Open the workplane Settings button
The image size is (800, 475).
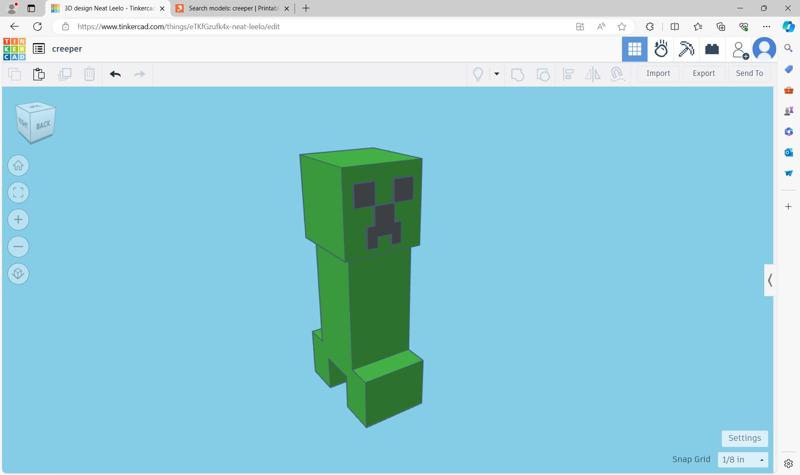click(744, 438)
